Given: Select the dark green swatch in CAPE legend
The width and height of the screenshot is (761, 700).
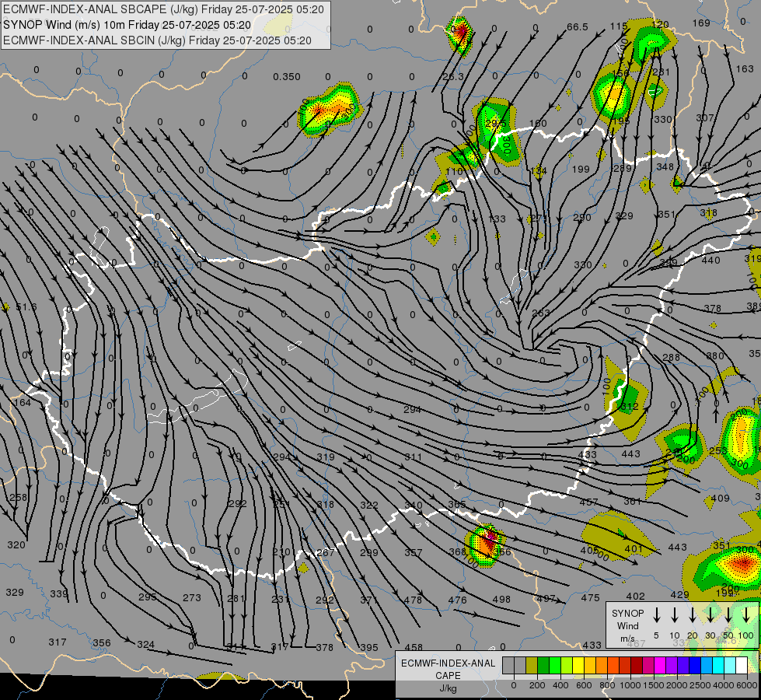Looking at the screenshot, I should click(x=543, y=666).
